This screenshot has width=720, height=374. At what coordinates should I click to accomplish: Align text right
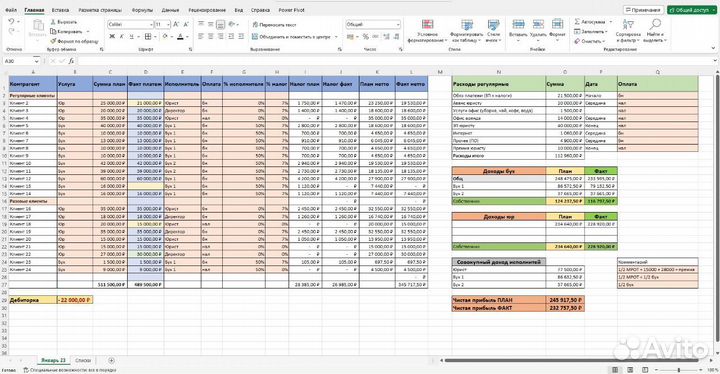pyautogui.click(x=221, y=36)
